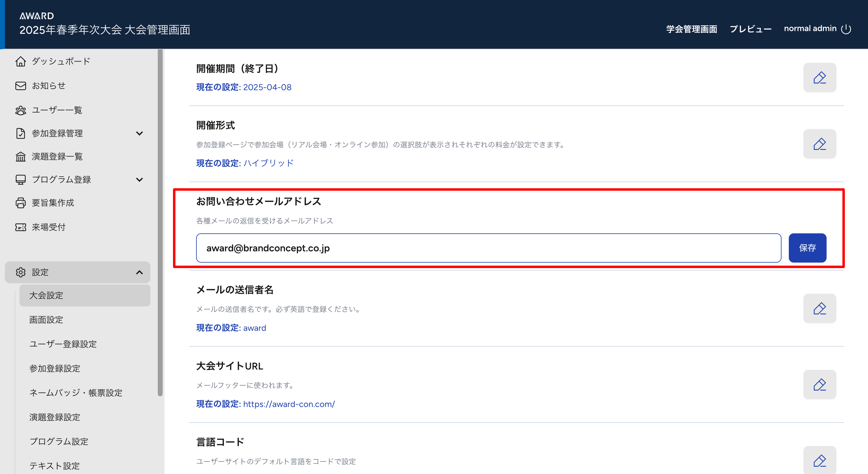This screenshot has height=474, width=868.
Task: Open the ダッシュボード home icon item
Action: pyautogui.click(x=53, y=61)
